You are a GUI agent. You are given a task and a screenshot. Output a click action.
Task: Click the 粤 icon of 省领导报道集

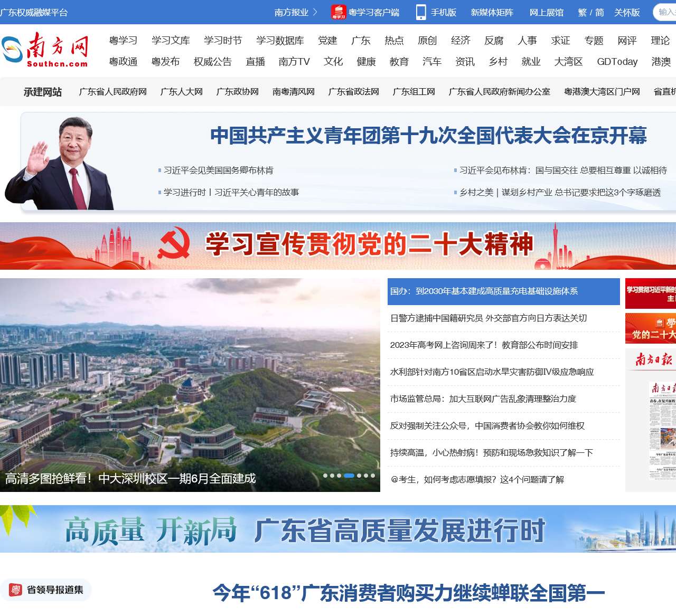pyautogui.click(x=16, y=590)
